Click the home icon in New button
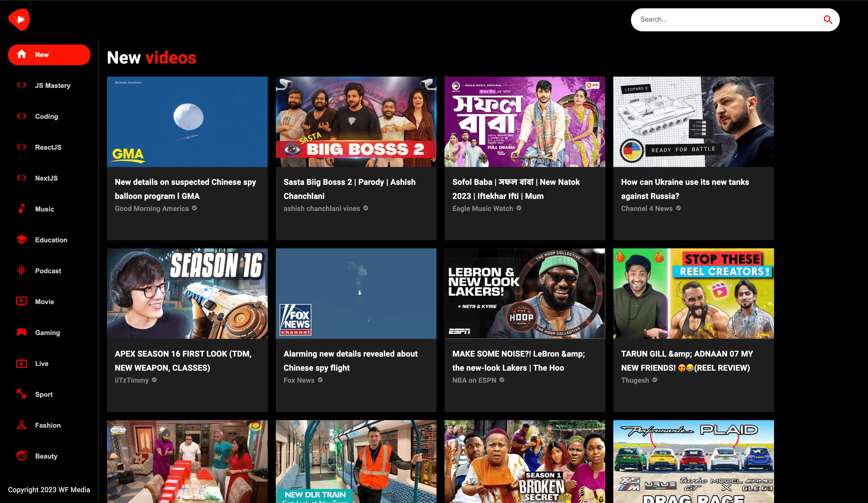The height and width of the screenshot is (503, 868). (22, 54)
